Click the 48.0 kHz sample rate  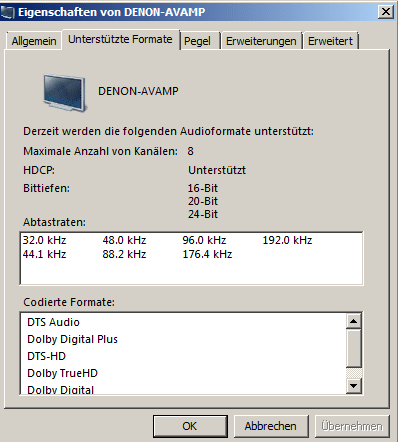(124, 240)
